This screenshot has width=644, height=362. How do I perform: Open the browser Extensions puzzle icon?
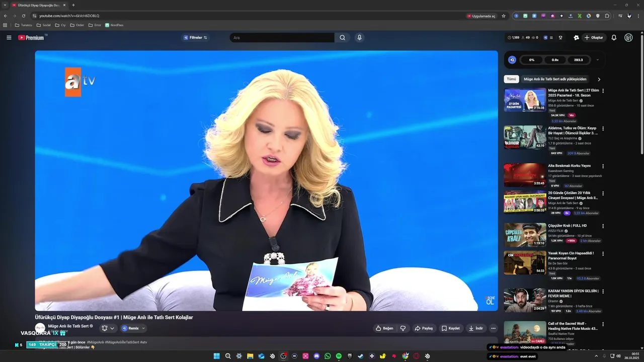pos(607,16)
